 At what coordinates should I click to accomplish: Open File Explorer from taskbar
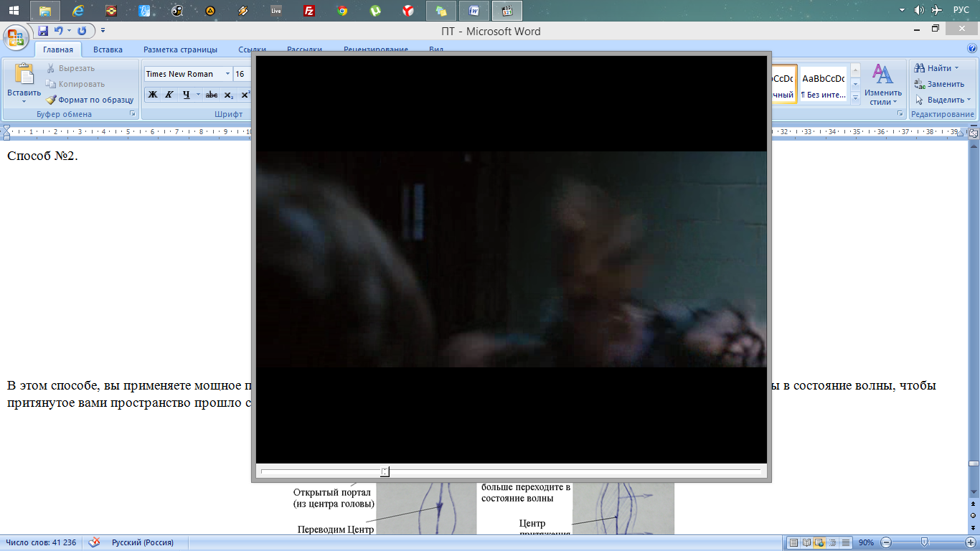pos(45,11)
